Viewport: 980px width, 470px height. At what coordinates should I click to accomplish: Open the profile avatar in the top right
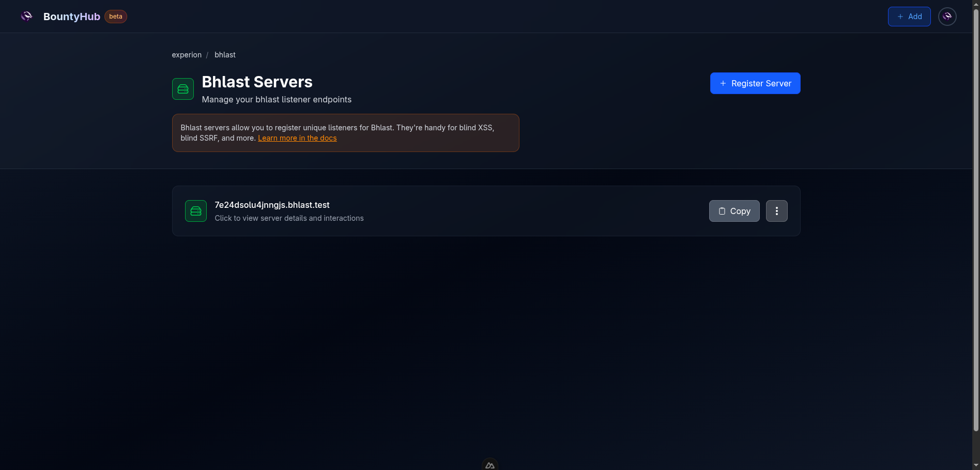click(x=947, y=16)
